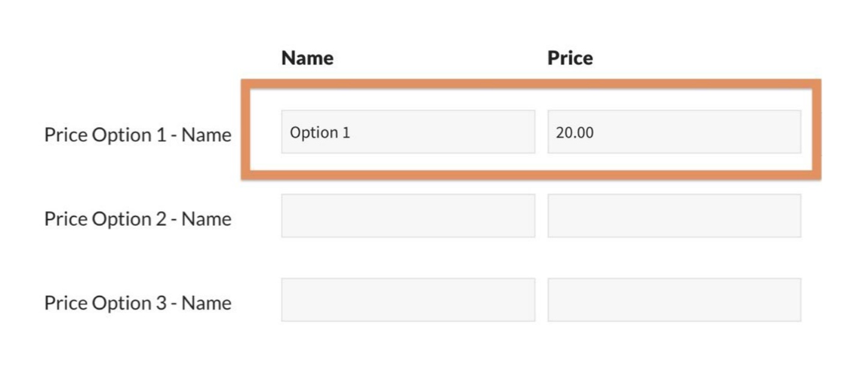Screen dimensions: 868x366
Task: Click the Price Option 1 name field
Action: [408, 132]
